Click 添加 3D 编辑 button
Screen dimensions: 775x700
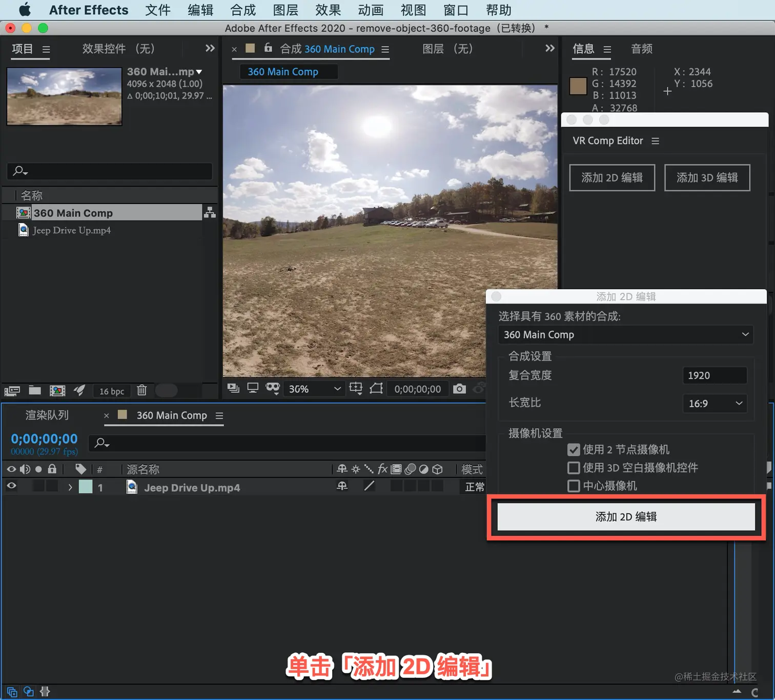point(707,177)
